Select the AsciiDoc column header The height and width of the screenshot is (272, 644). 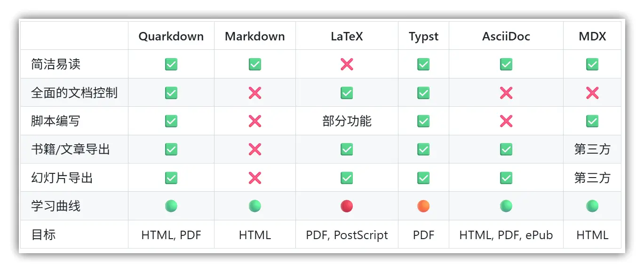click(x=506, y=36)
